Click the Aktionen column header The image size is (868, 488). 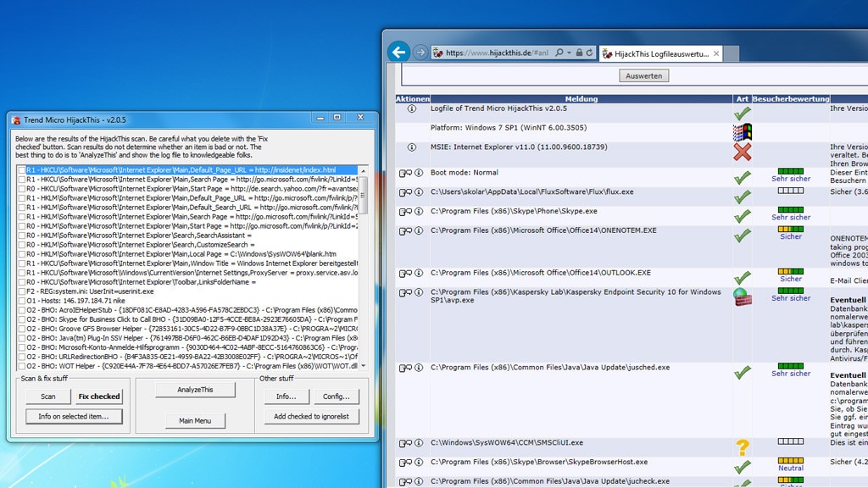click(x=413, y=99)
